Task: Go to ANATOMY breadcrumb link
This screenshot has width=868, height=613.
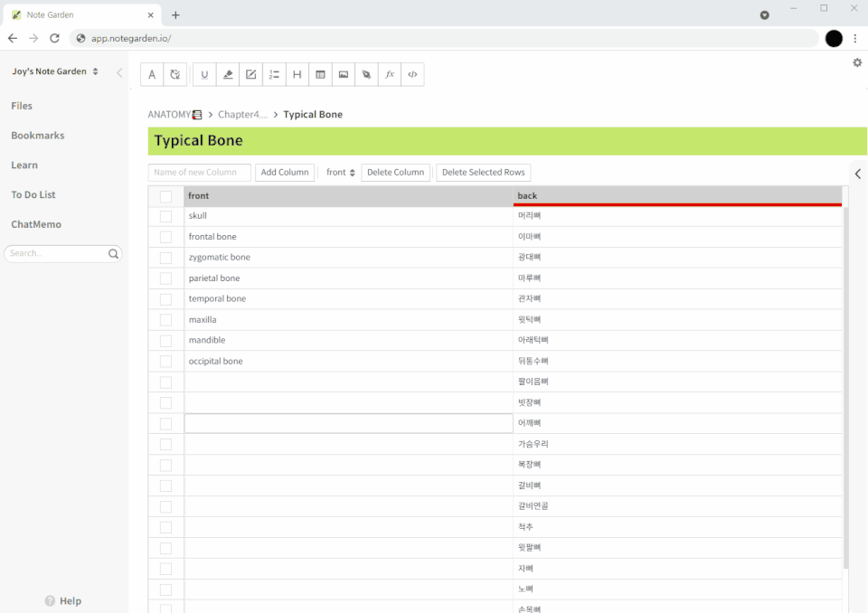Action: click(x=169, y=115)
